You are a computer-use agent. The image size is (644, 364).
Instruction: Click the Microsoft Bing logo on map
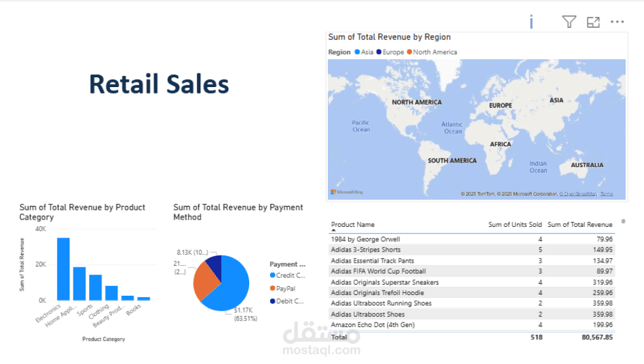tap(347, 192)
